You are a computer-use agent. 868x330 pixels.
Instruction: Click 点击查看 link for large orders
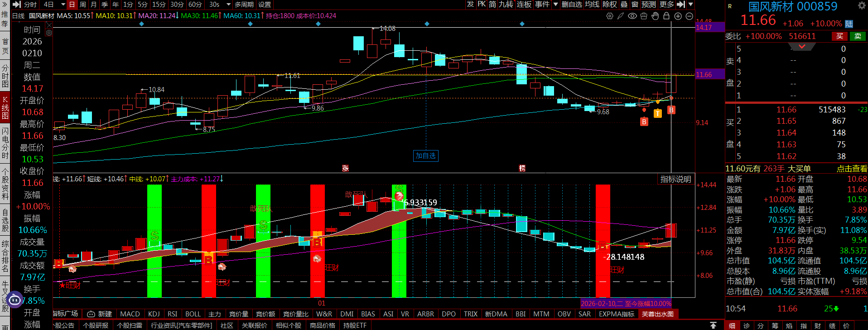pyautogui.click(x=852, y=169)
